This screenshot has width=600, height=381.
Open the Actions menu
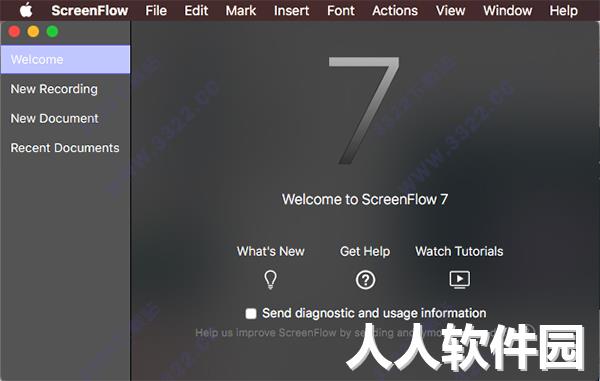(x=395, y=10)
